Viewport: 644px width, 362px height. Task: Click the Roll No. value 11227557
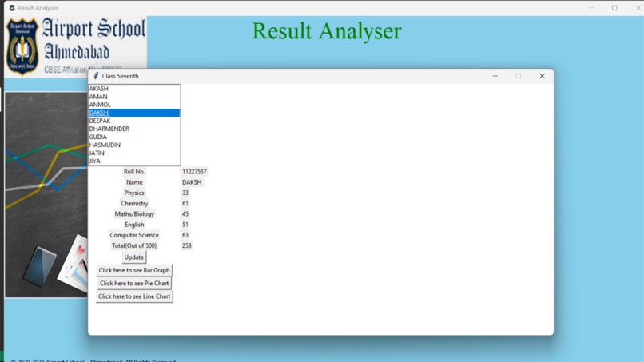click(194, 172)
